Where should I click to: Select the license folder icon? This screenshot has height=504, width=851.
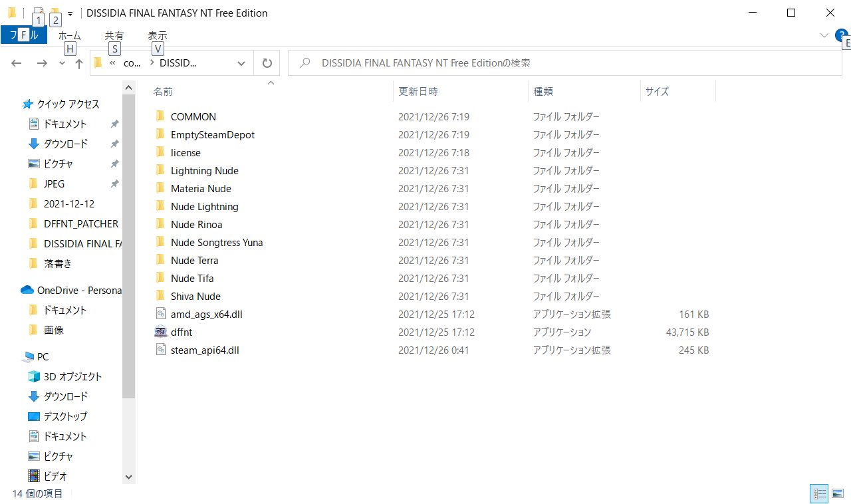pos(160,152)
